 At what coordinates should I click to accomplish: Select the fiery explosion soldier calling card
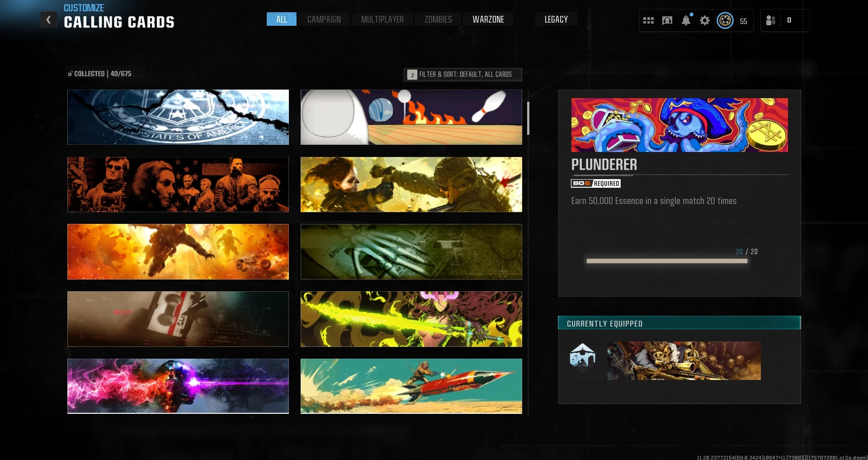pos(178,251)
